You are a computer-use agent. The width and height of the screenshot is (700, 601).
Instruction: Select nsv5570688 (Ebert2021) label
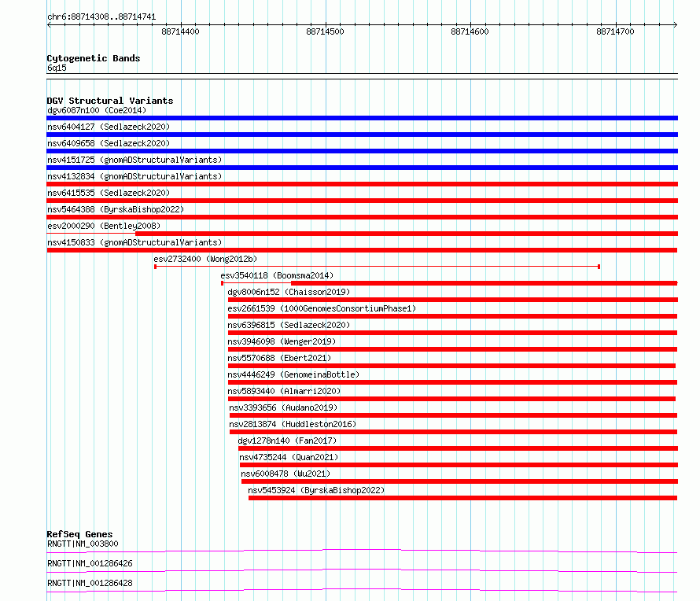(279, 358)
